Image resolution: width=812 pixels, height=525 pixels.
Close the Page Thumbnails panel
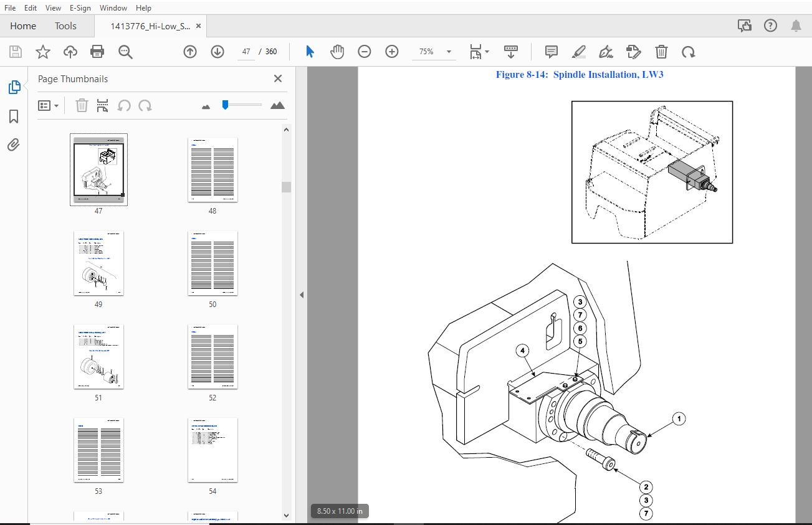click(278, 78)
